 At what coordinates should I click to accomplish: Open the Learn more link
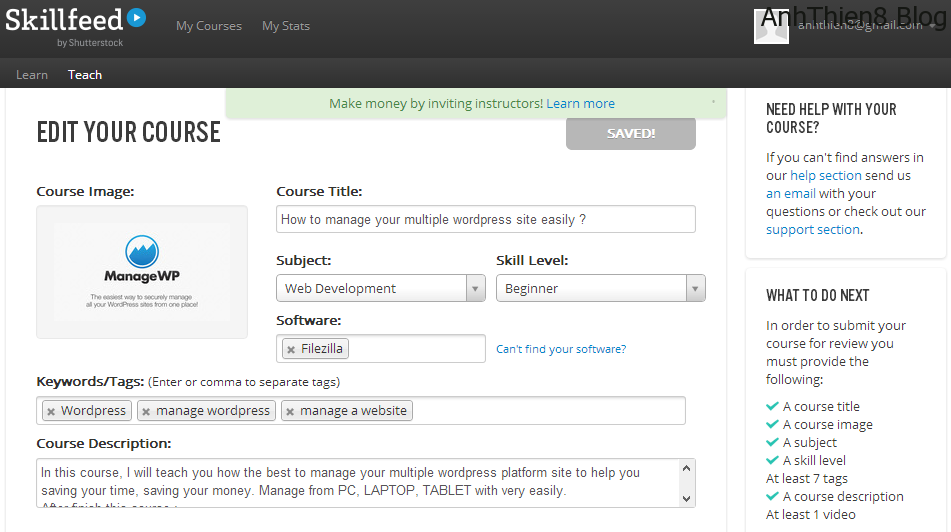580,103
